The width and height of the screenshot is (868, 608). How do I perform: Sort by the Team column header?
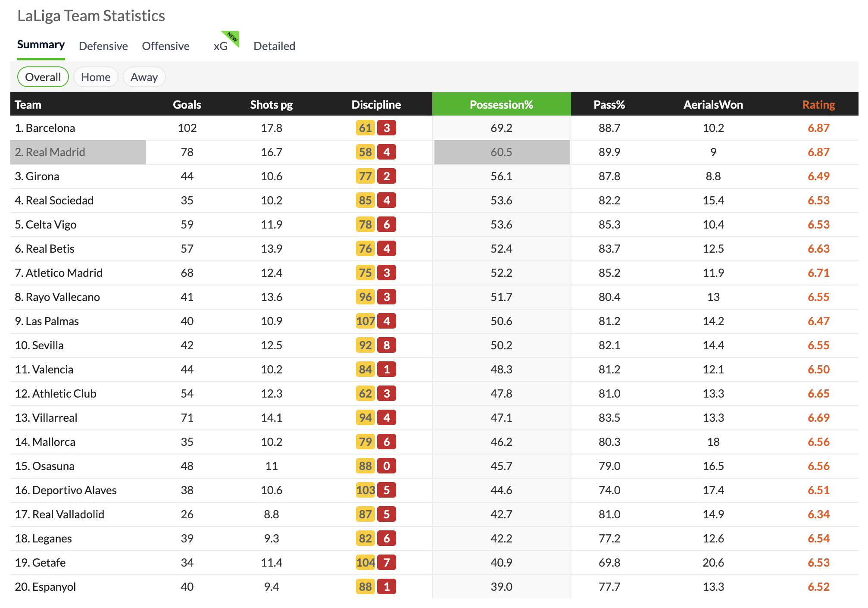28,105
